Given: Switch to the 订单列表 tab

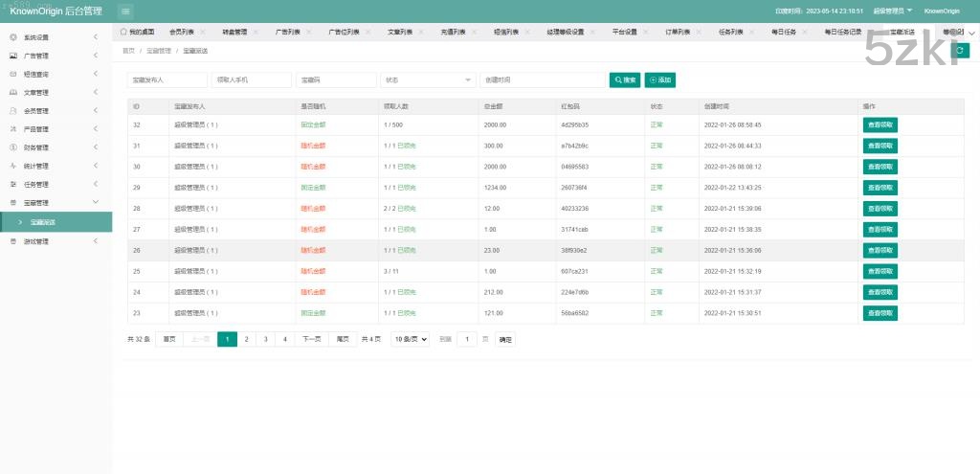Looking at the screenshot, I should coord(679,32).
